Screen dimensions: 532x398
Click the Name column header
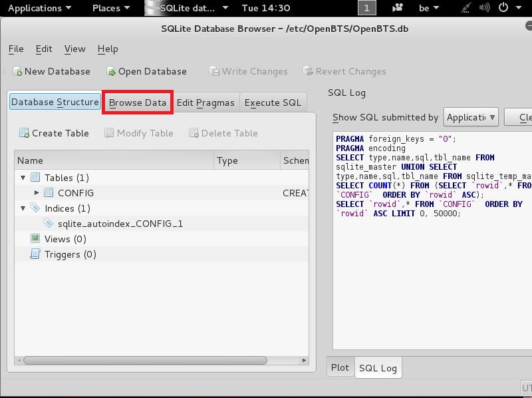[x=114, y=160]
